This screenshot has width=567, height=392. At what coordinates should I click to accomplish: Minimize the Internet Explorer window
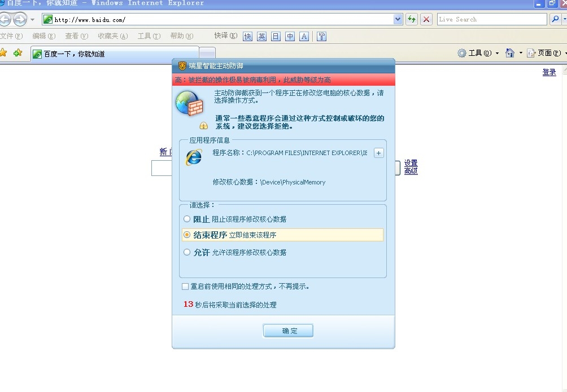point(538,3)
